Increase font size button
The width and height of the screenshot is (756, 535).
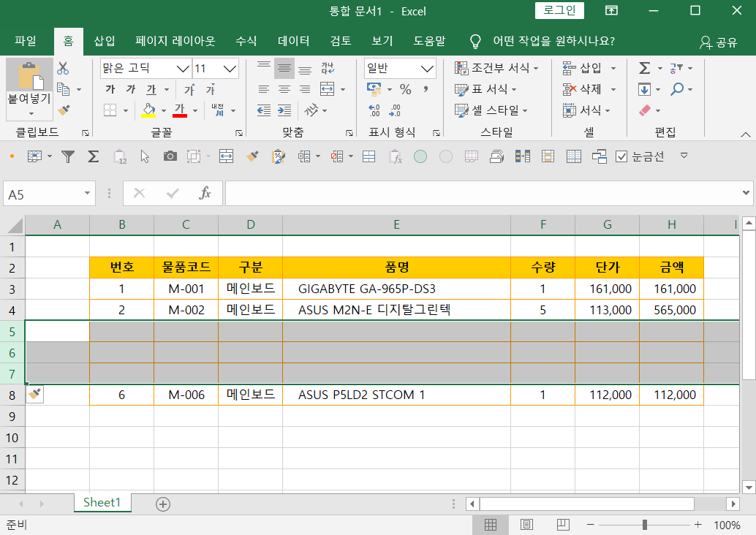click(189, 89)
